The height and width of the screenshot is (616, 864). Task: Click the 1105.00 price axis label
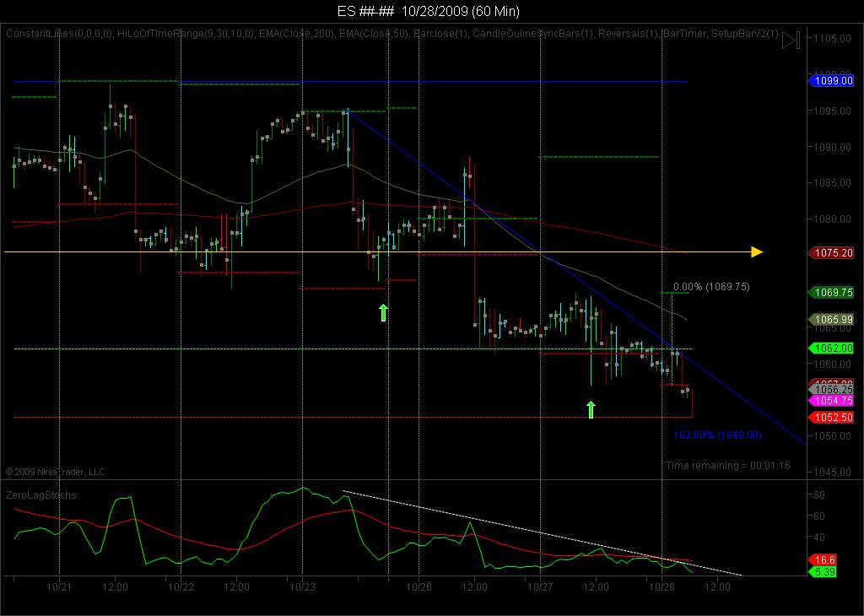pos(832,39)
